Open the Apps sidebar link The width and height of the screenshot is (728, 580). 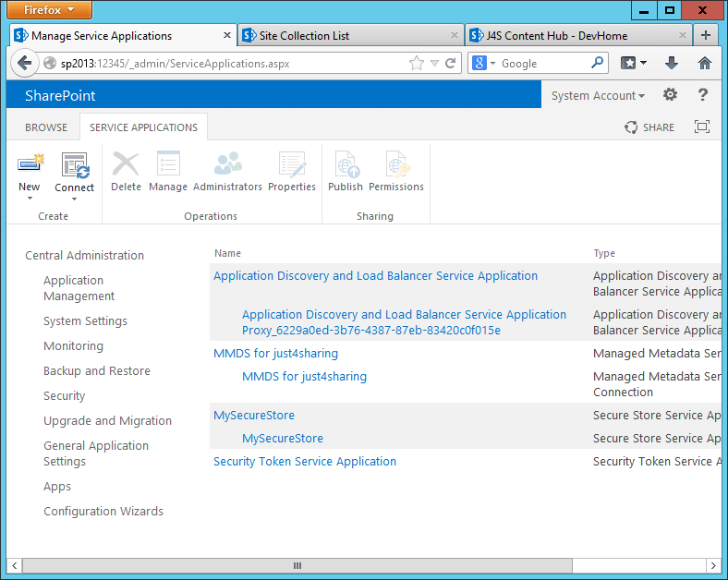tap(57, 487)
